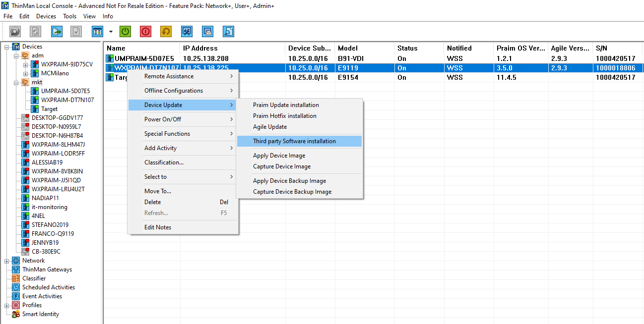Click the Event Activities lightning icon
Screen dimensions: 644x324
coord(16,296)
